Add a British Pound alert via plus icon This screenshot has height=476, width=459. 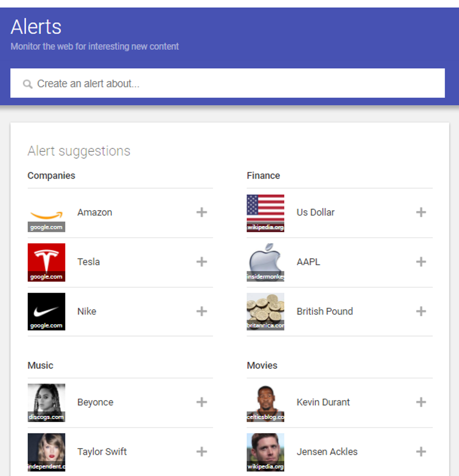point(421,311)
